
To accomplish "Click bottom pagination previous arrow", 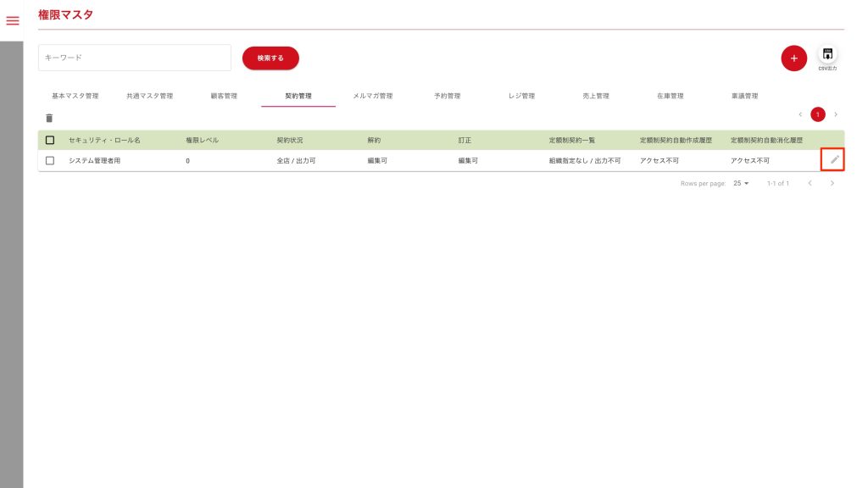I will [810, 183].
